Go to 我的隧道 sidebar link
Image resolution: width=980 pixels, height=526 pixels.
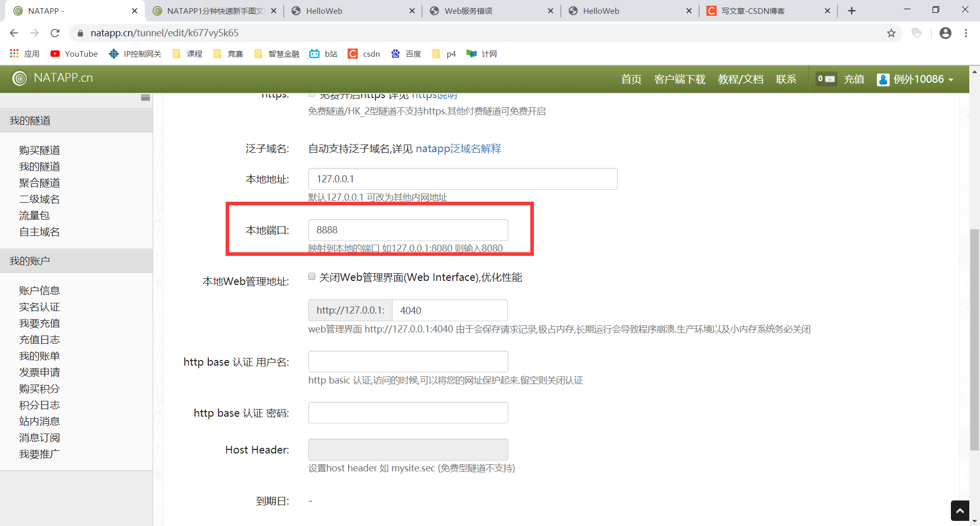[39, 166]
